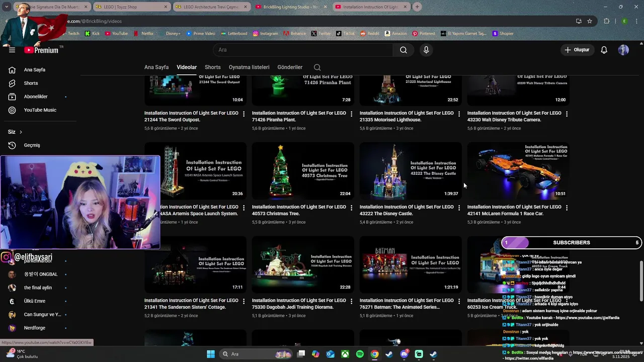Open more options for 43222 Disney Castle video
644x362 pixels.
[459, 208]
